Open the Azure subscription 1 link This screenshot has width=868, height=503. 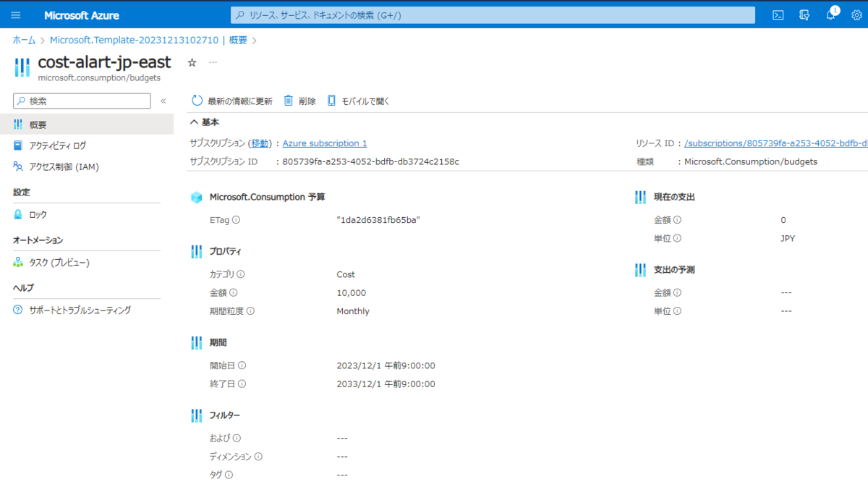tap(325, 143)
